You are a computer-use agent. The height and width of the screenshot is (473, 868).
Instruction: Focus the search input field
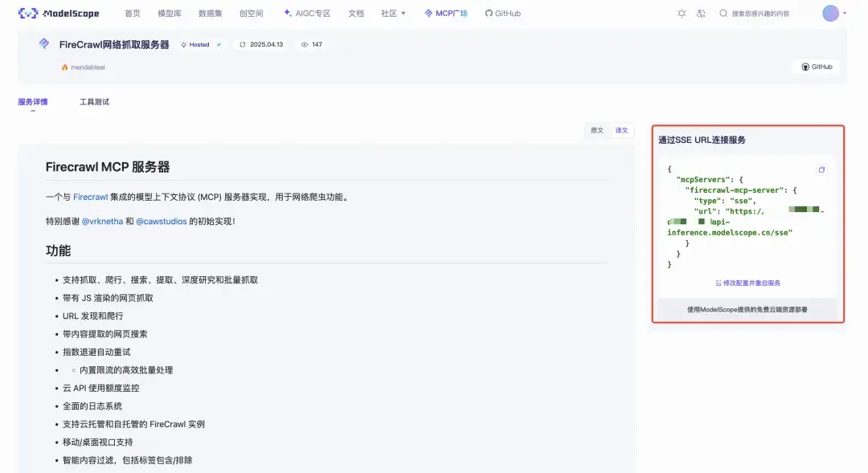[760, 14]
